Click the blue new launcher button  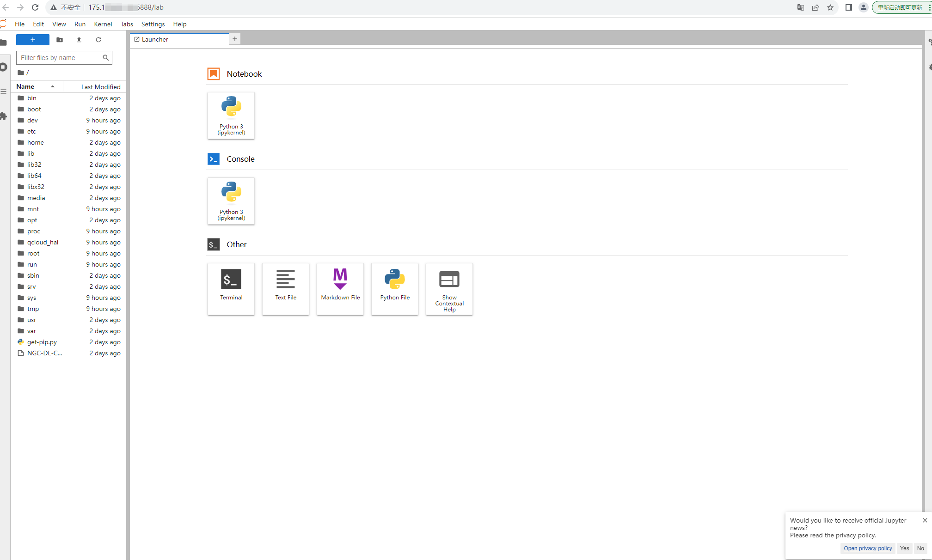click(x=32, y=40)
